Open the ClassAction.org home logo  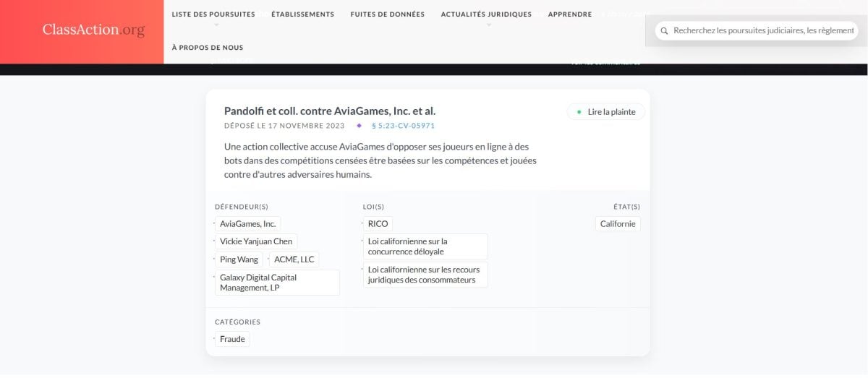point(93,30)
